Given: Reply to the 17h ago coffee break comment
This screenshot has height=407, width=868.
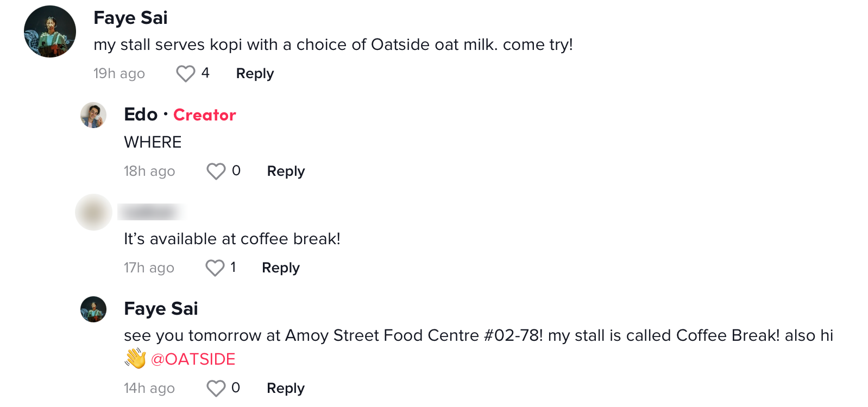Looking at the screenshot, I should coord(280,268).
